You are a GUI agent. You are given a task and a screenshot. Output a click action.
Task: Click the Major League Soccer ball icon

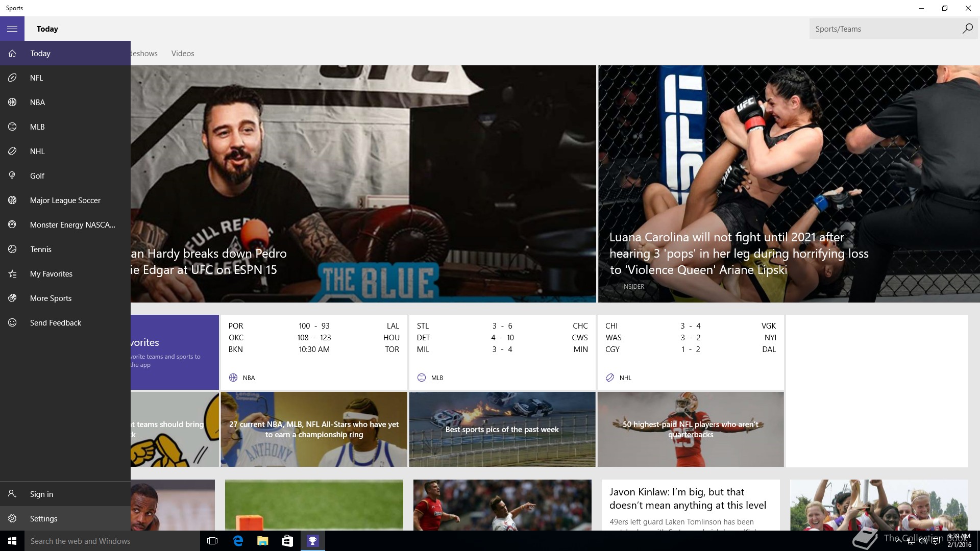[12, 200]
